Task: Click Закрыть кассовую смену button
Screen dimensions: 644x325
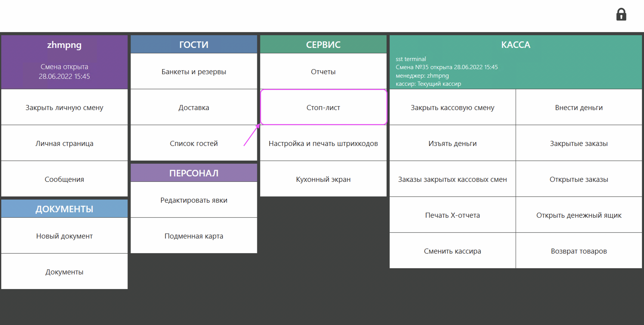Action: click(453, 107)
